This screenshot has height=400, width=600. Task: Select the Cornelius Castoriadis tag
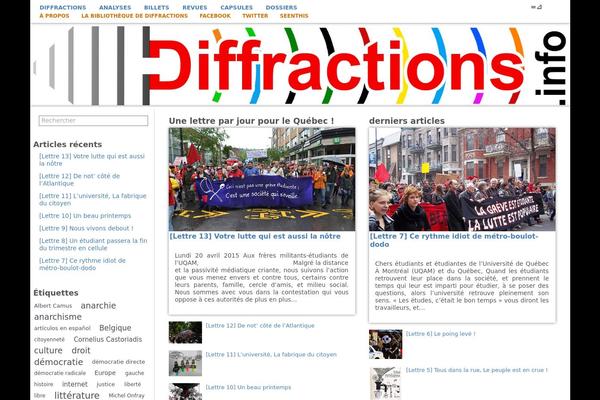pos(108,340)
